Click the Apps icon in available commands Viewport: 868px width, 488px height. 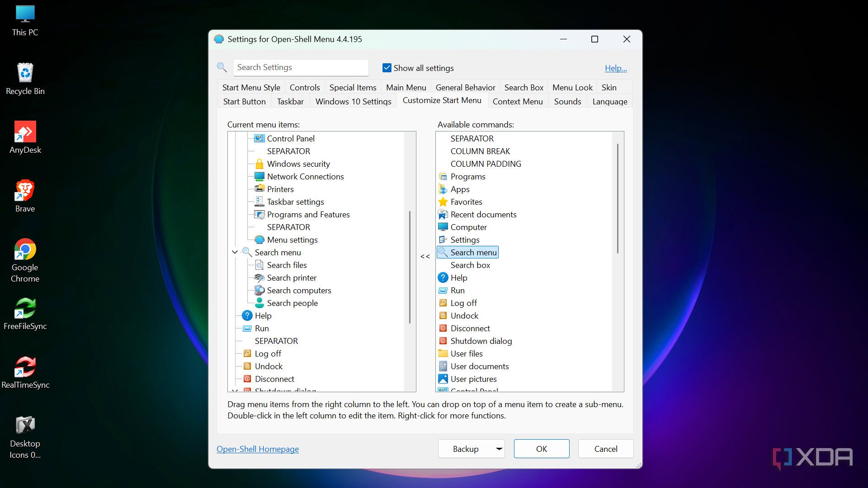443,189
